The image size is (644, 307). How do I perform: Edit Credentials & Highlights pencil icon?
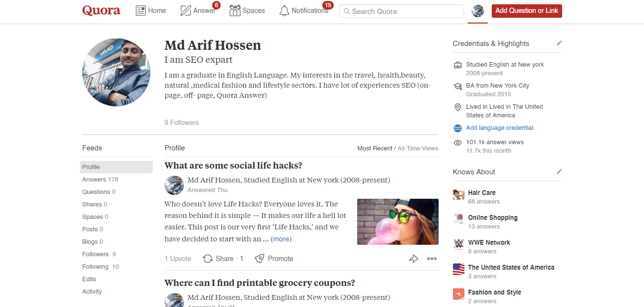coord(559,43)
